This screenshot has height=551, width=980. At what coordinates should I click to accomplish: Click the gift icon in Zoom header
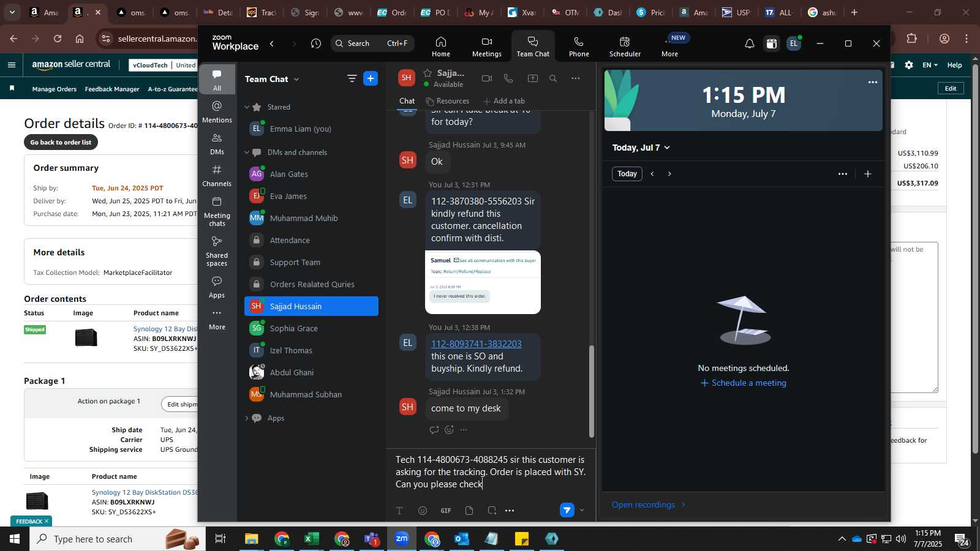point(772,43)
